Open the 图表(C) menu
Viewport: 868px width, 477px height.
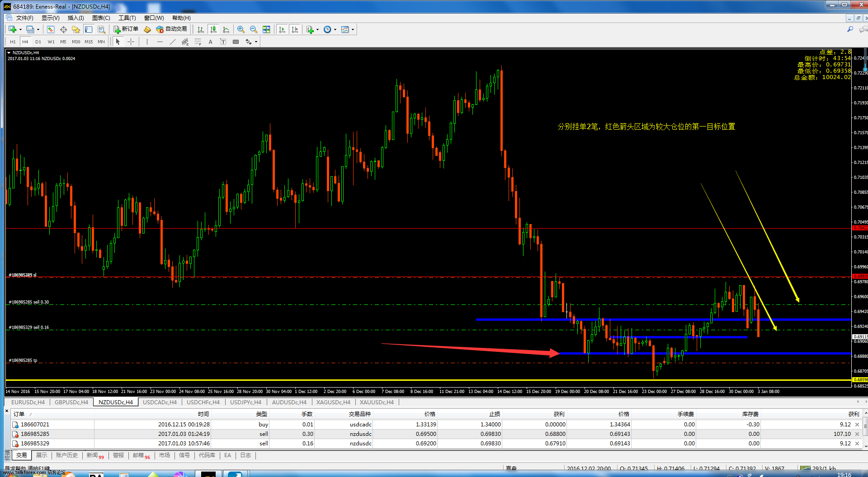(x=101, y=18)
